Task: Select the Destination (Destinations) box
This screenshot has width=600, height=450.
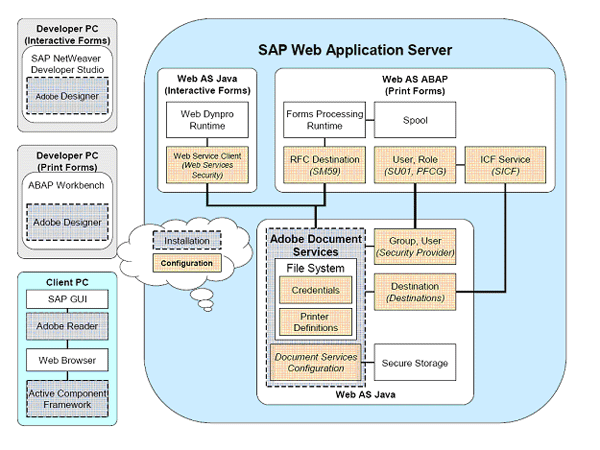Action: [415, 292]
